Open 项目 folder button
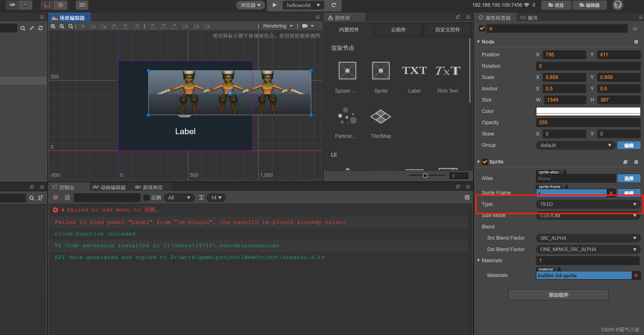The height and width of the screenshot is (335, 644). (x=556, y=5)
